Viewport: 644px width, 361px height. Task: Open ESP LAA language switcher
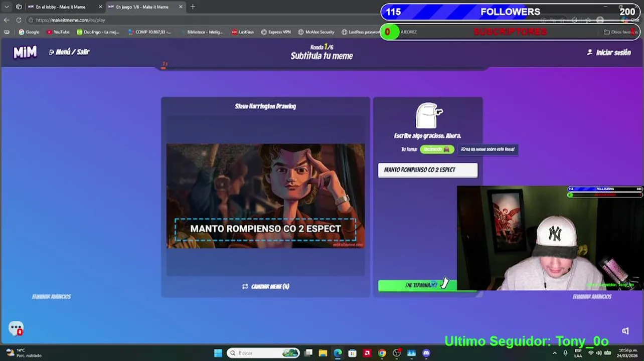(578, 353)
